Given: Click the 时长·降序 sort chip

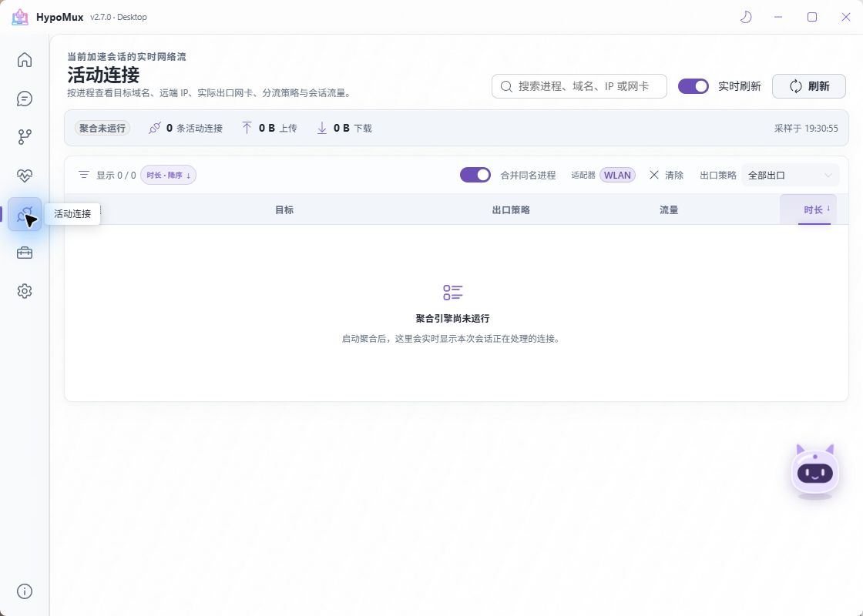Looking at the screenshot, I should click(169, 175).
